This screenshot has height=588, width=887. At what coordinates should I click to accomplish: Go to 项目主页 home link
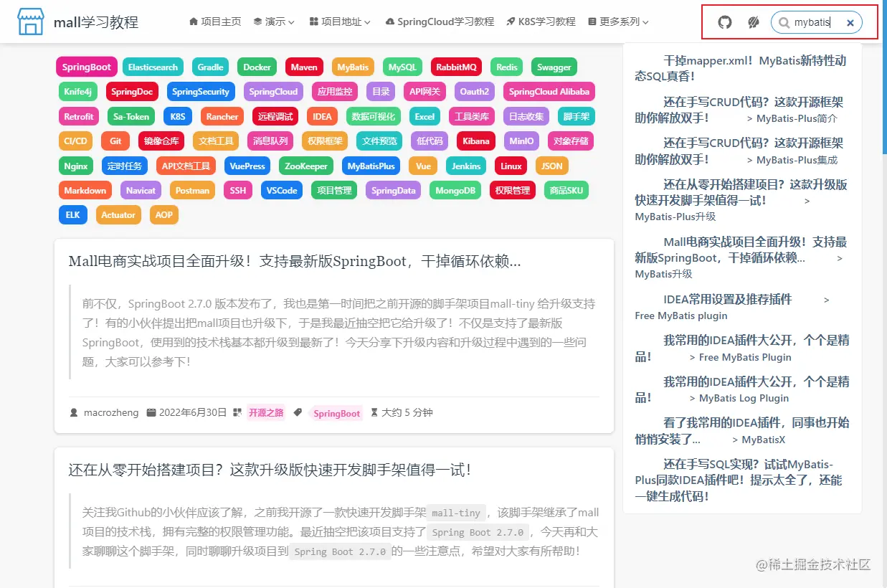[x=215, y=22]
